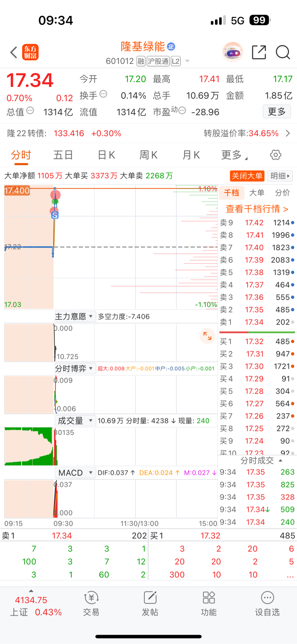297x644 pixels.
Task: Tap the main price 17.34
Action: [30, 80]
